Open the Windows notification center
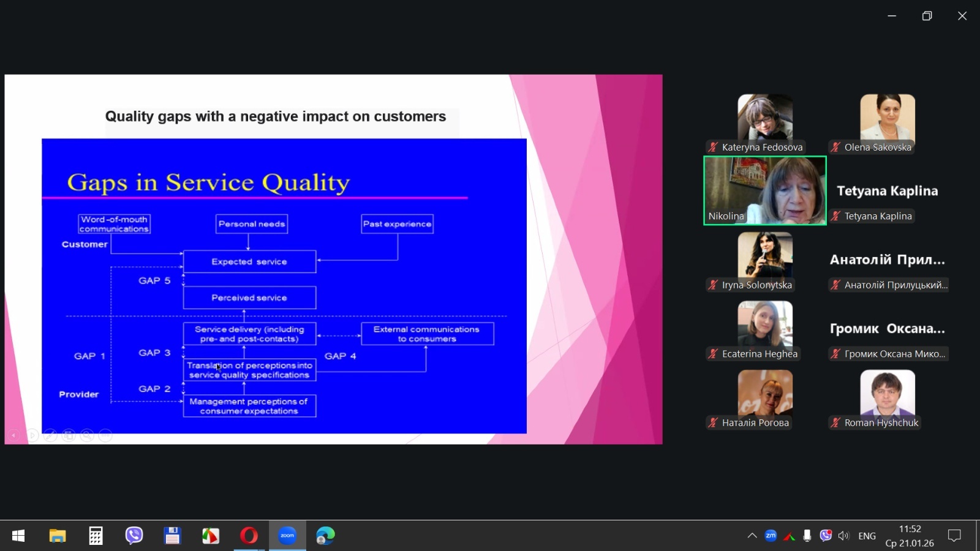This screenshot has width=980, height=551. click(x=954, y=536)
